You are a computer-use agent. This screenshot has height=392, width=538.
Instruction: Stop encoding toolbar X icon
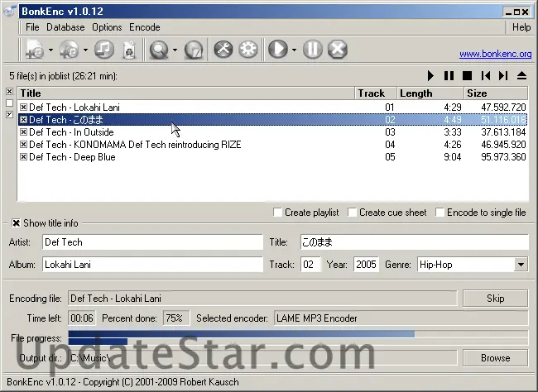337,50
